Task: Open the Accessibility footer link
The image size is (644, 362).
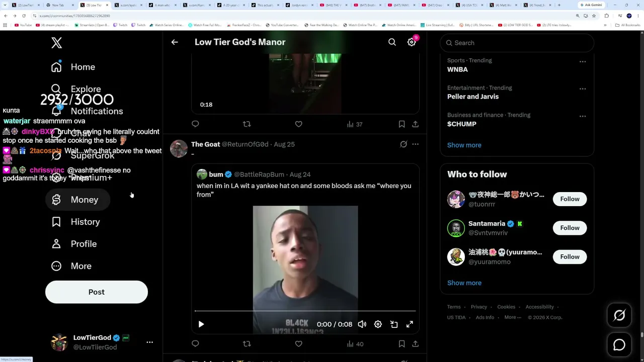Action: 539,307
